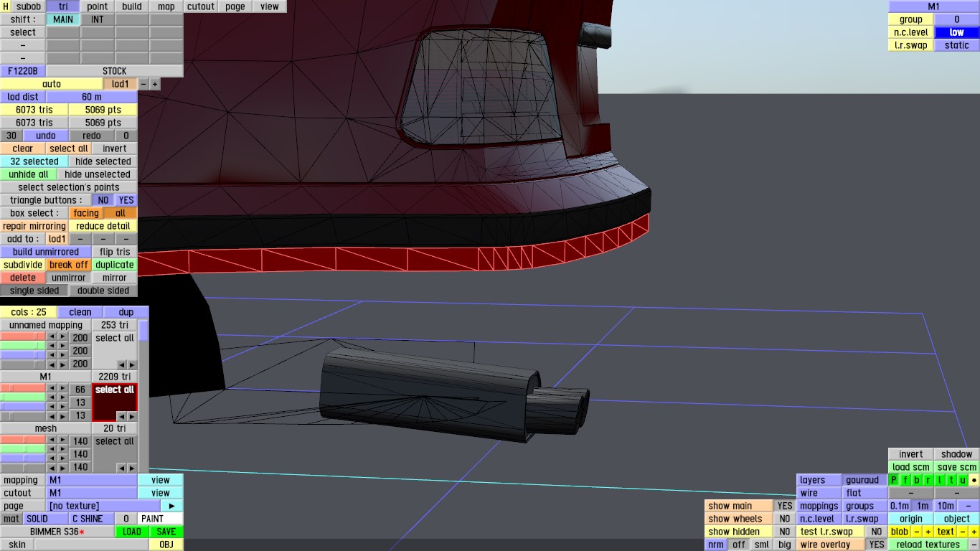Image resolution: width=980 pixels, height=551 pixels.
Task: Switch to the u underside view button
Action: pyautogui.click(x=963, y=480)
